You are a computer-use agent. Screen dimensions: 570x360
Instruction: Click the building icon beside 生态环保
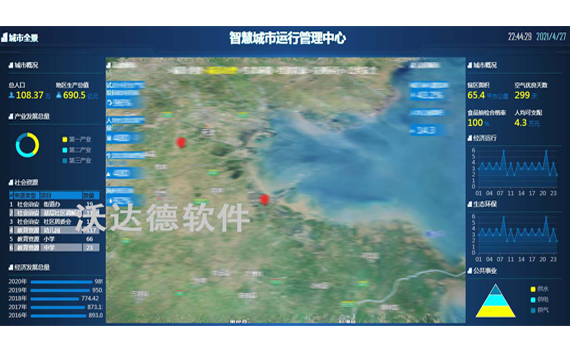click(x=470, y=204)
